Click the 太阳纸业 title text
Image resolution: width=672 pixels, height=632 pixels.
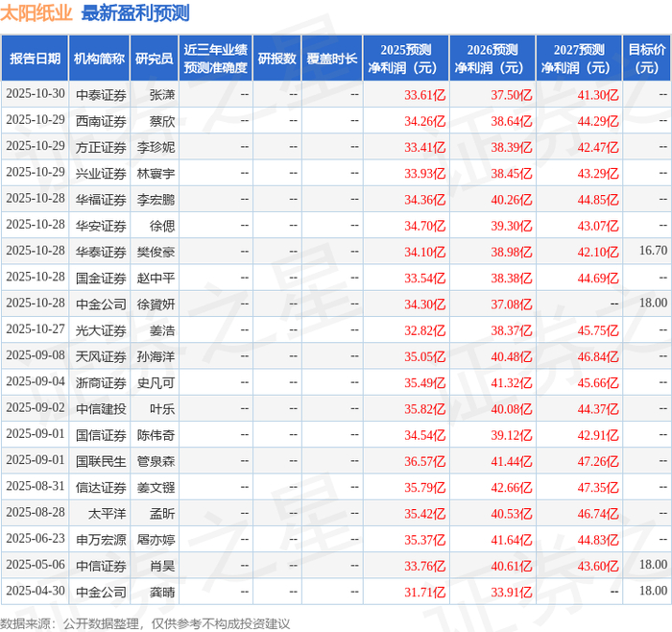point(36,13)
